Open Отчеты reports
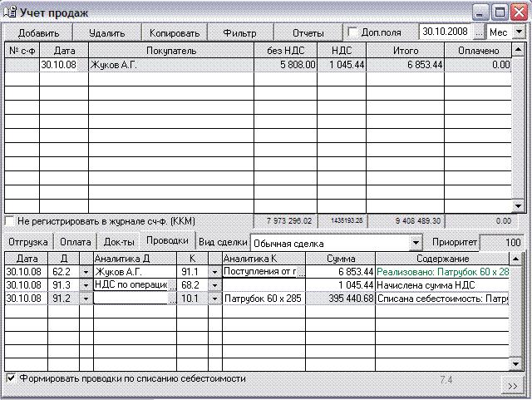Image resolution: width=532 pixels, height=400 pixels. click(308, 33)
